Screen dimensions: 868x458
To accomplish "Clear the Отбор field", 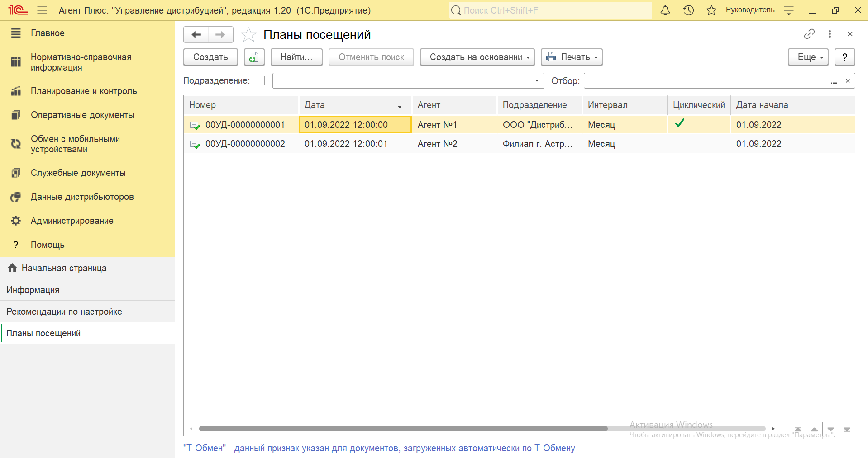I will [x=848, y=80].
